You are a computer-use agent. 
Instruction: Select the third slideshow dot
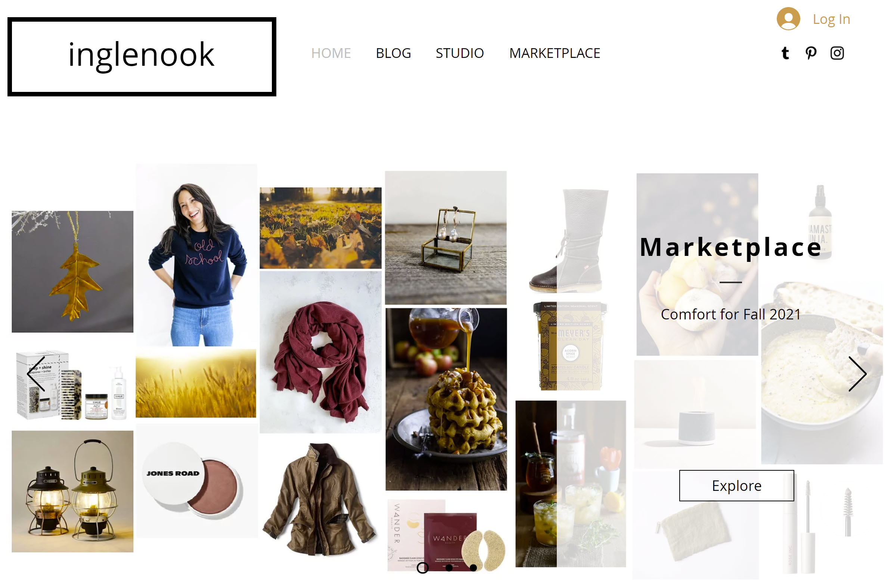[x=473, y=567]
